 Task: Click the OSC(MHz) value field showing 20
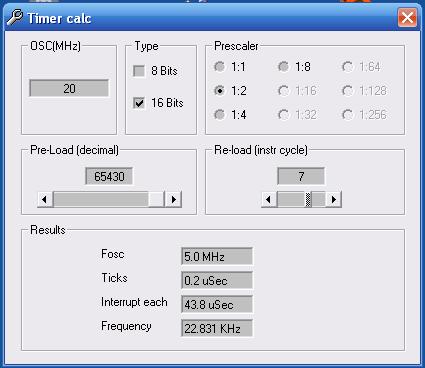click(x=69, y=88)
